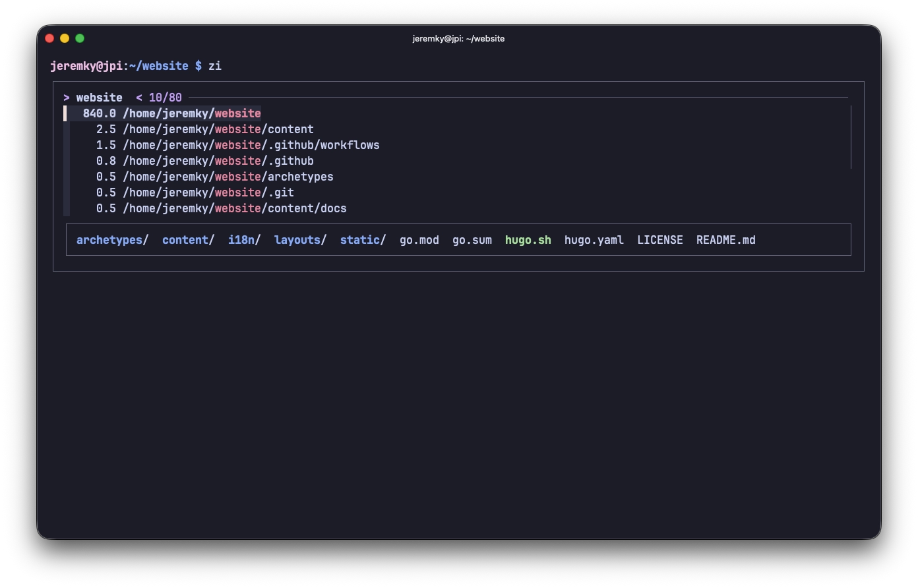Click the hugo.sh executable file name

point(528,240)
